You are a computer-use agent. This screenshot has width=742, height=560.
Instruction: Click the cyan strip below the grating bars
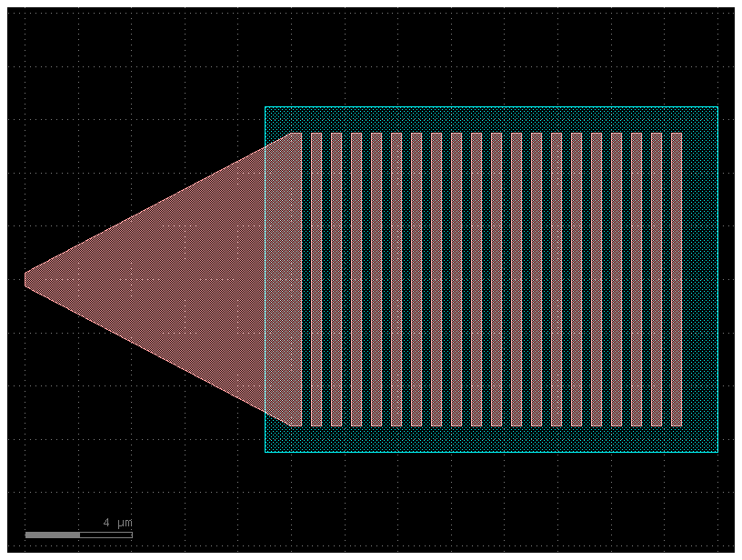click(491, 439)
